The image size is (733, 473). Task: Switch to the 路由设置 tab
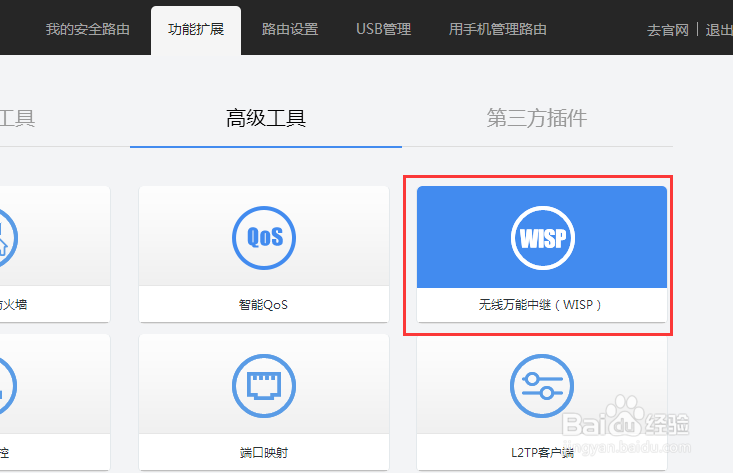[290, 29]
